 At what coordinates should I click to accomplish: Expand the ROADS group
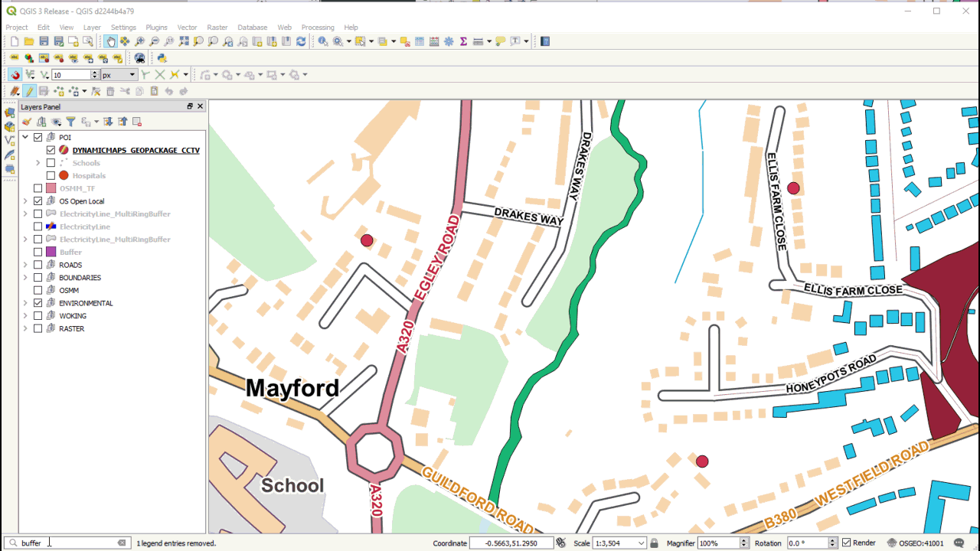click(25, 265)
